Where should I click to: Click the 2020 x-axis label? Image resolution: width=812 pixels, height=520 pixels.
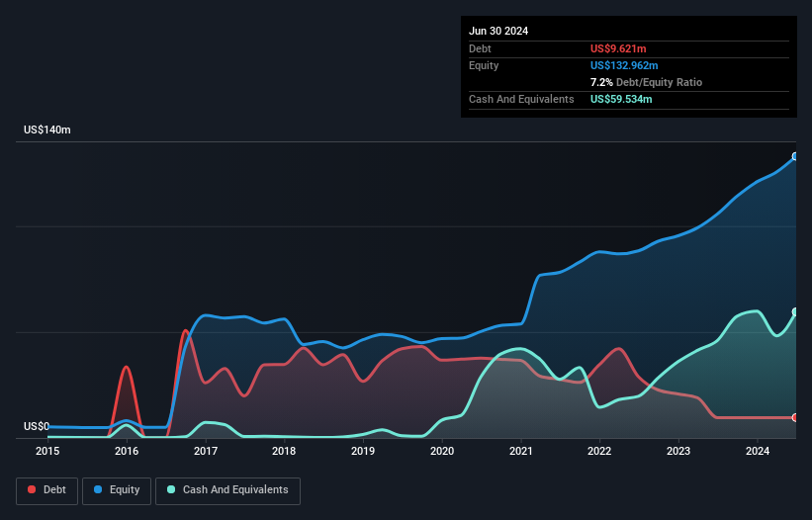click(x=442, y=451)
